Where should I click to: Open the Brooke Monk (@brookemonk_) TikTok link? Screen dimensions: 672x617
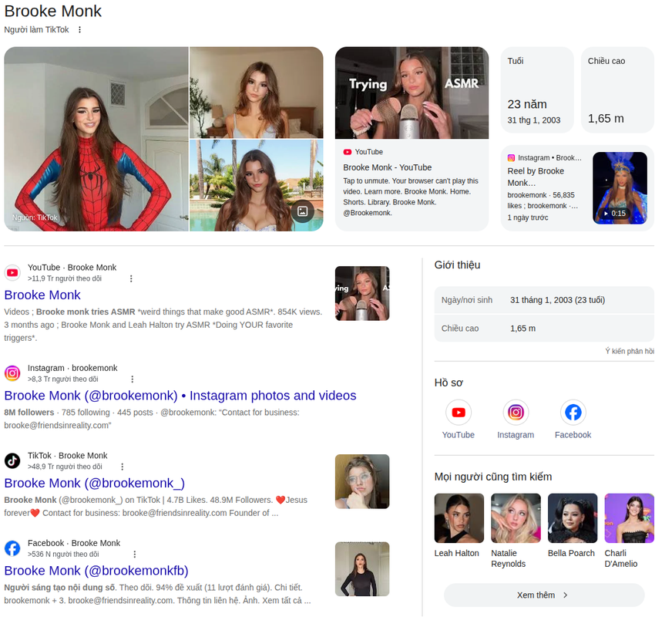[x=94, y=483]
